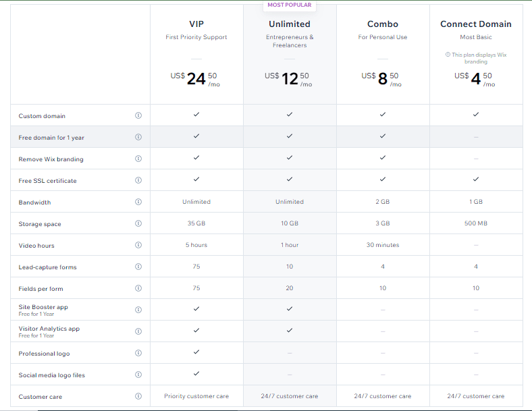Click the Most Basic subtitle
Screen dimensions: 532x411
[x=476, y=37]
